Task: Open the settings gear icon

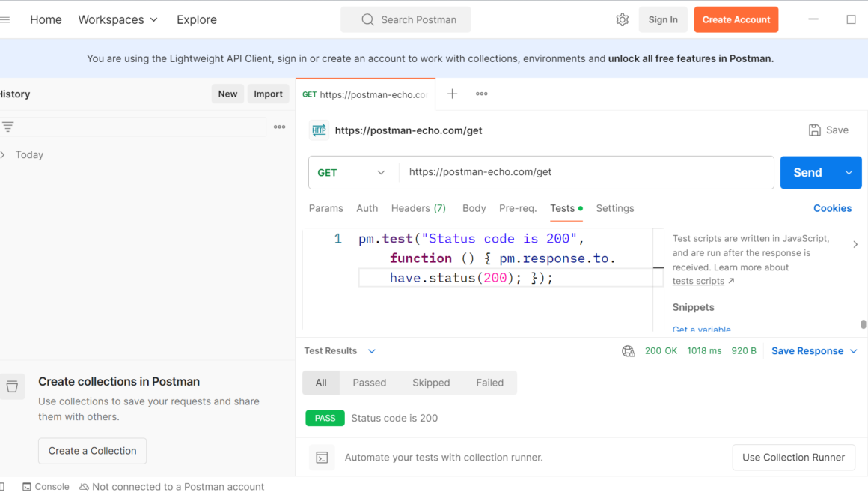Action: [623, 20]
